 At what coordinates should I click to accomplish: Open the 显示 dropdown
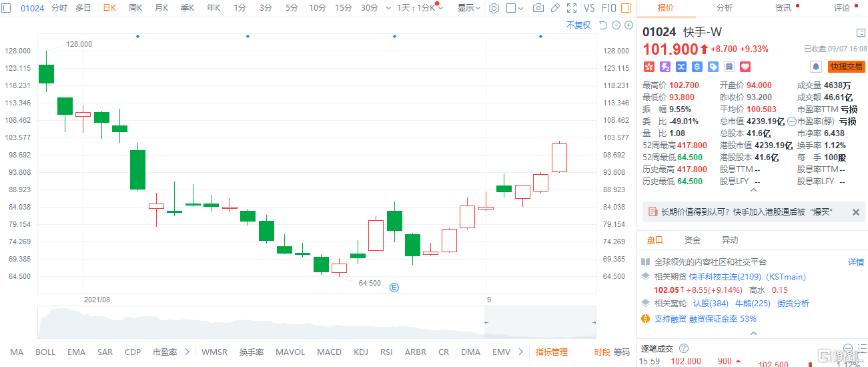pyautogui.click(x=469, y=8)
